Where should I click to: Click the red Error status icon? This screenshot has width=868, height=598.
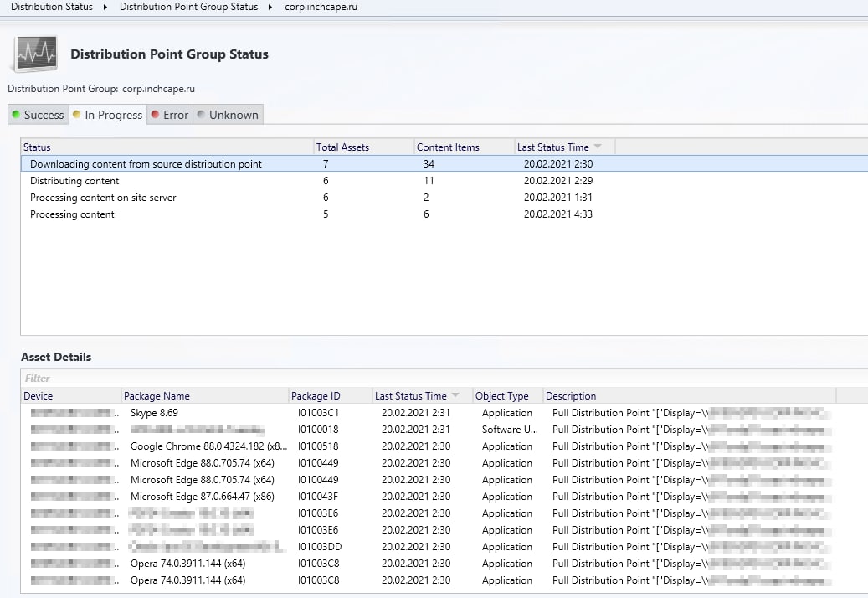pyautogui.click(x=155, y=115)
